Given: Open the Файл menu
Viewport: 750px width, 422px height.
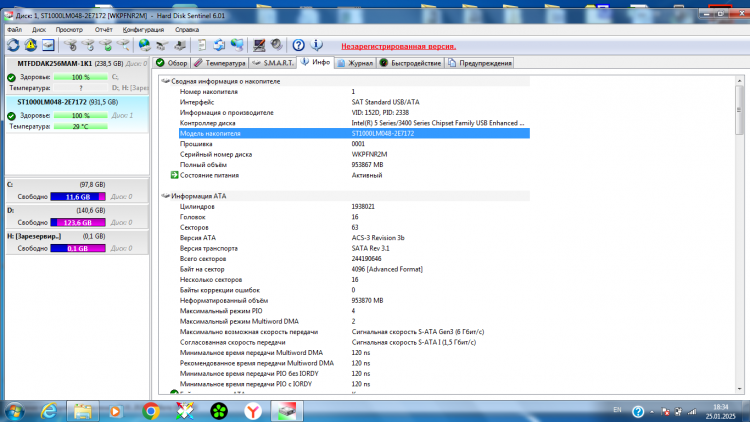Looking at the screenshot, I should [x=15, y=30].
